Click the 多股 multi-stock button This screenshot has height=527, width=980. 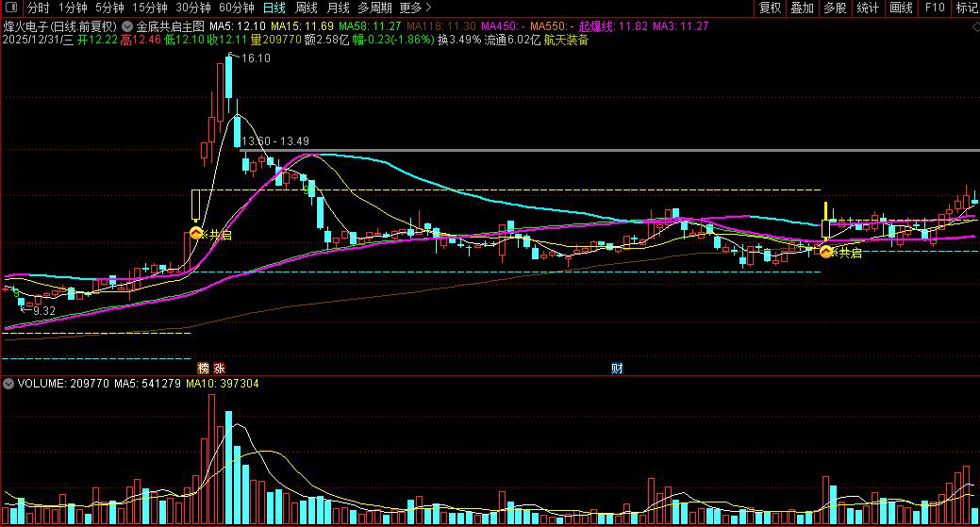coord(835,8)
